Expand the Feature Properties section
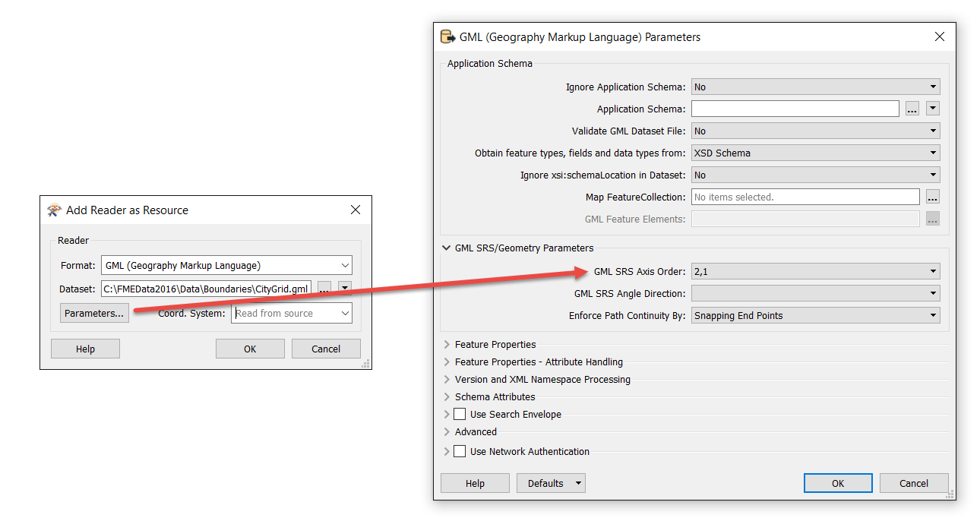 point(447,344)
